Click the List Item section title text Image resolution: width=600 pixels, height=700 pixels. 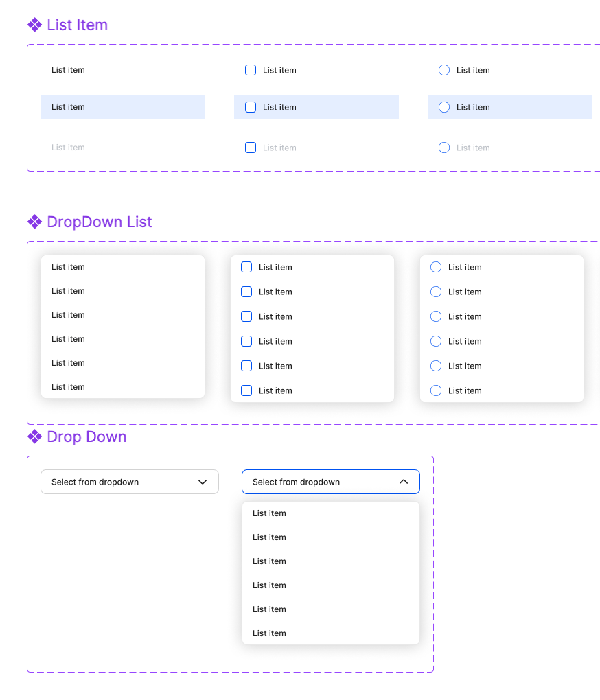pos(77,25)
